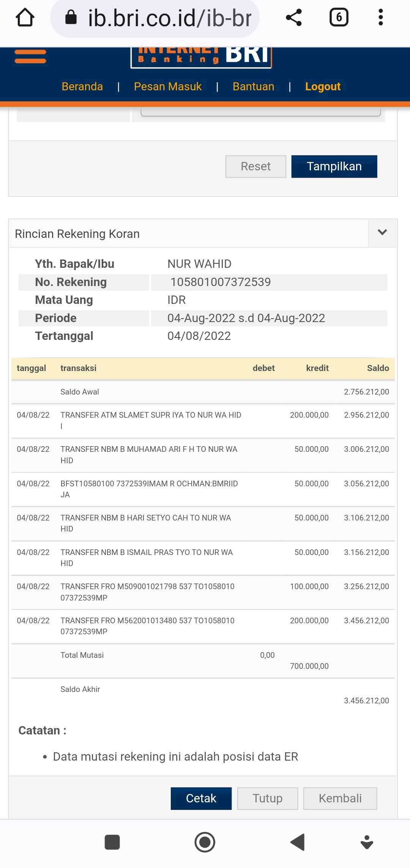Print statement with Cetak button
Screen dimensions: 410x868
(201, 799)
